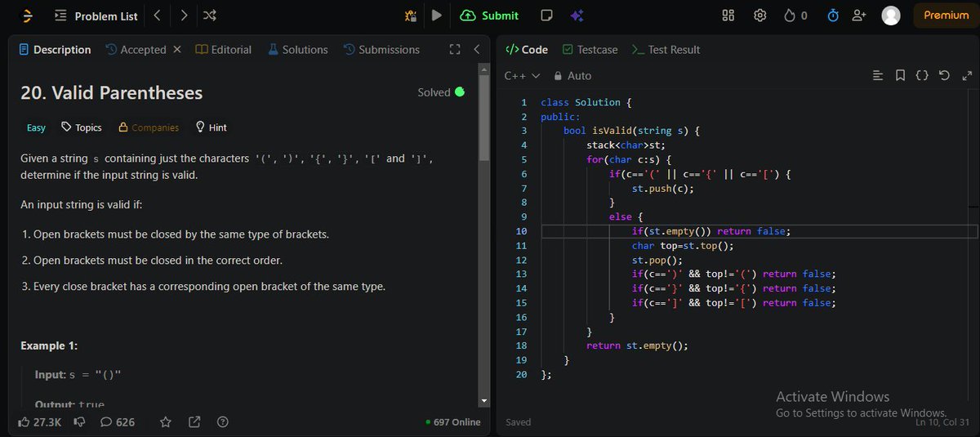Collapse the description panel chevron
The width and height of the screenshot is (980, 437).
coord(477,50)
